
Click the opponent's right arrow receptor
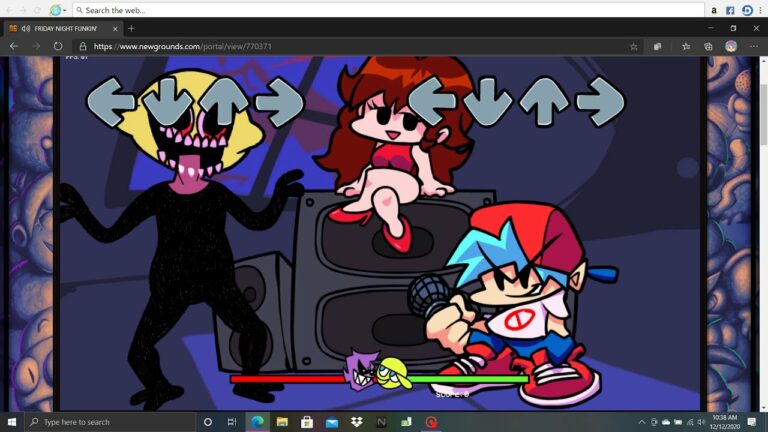click(x=280, y=102)
